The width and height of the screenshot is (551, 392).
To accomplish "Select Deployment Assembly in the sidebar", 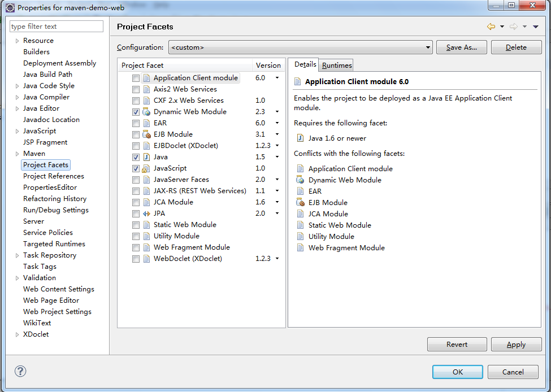I will pyautogui.click(x=59, y=63).
